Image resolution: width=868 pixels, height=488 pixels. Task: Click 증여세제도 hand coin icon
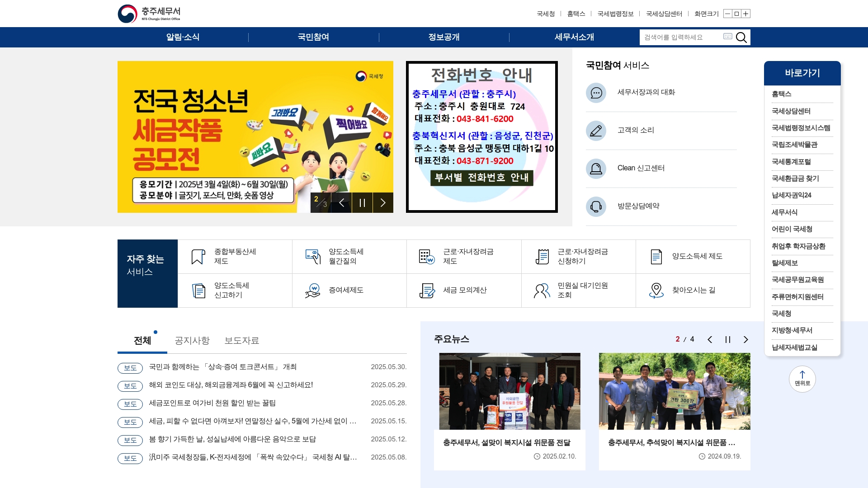pos(313,291)
